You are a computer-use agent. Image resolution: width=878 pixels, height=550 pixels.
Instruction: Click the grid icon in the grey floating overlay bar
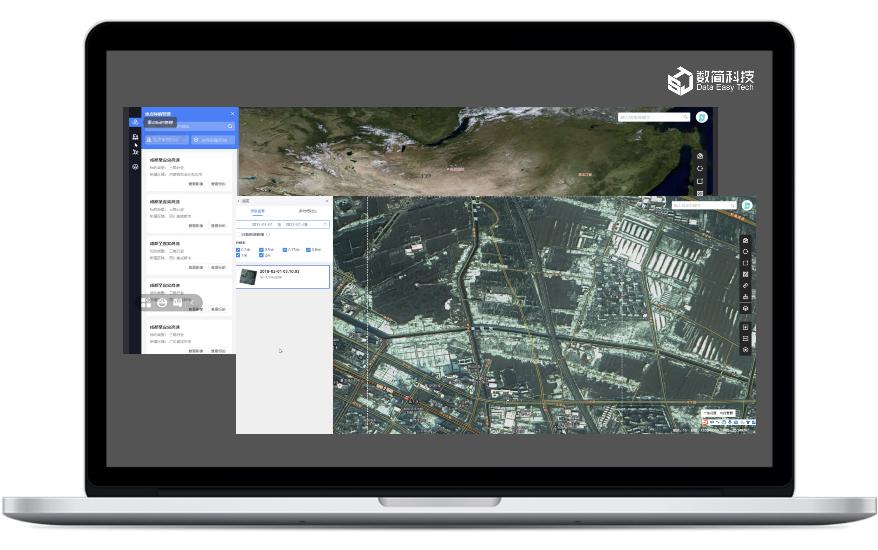pos(146,303)
